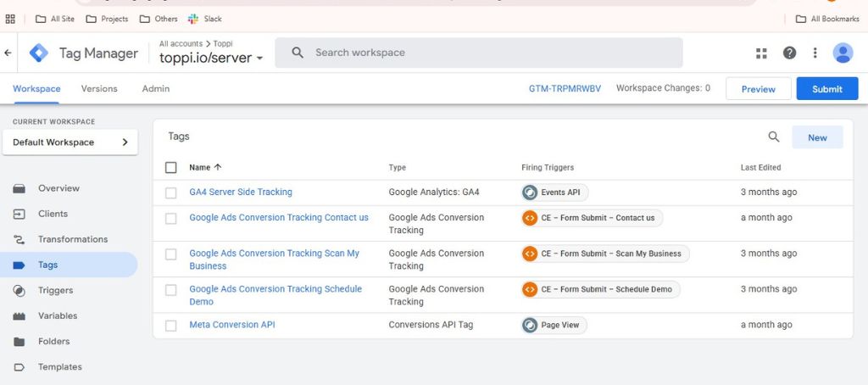The height and width of the screenshot is (385, 868).
Task: Select the checkbox for GA4 Server Side Tracking
Action: click(171, 192)
